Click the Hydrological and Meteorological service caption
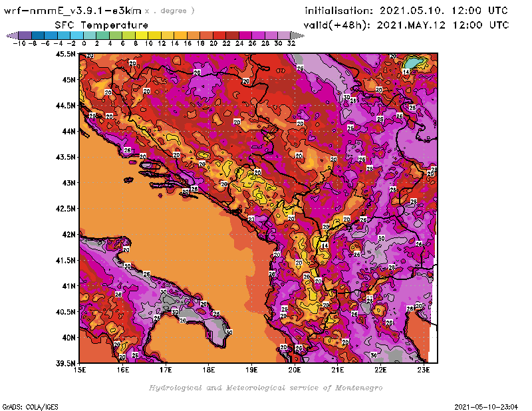This screenshot has width=532, height=411. (265, 388)
